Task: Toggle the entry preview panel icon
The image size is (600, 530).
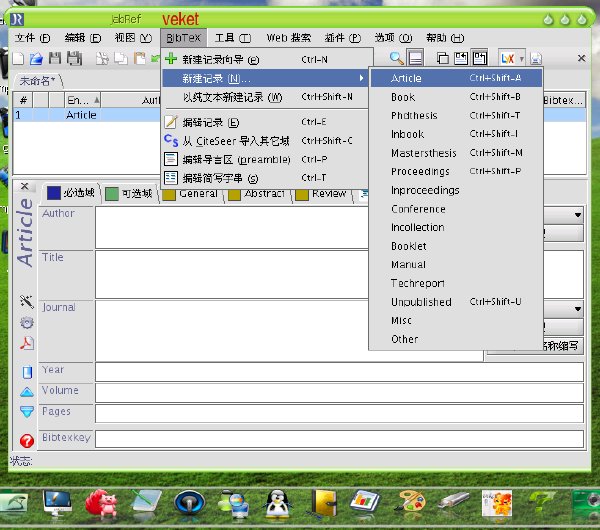Action: pyautogui.click(x=415, y=58)
